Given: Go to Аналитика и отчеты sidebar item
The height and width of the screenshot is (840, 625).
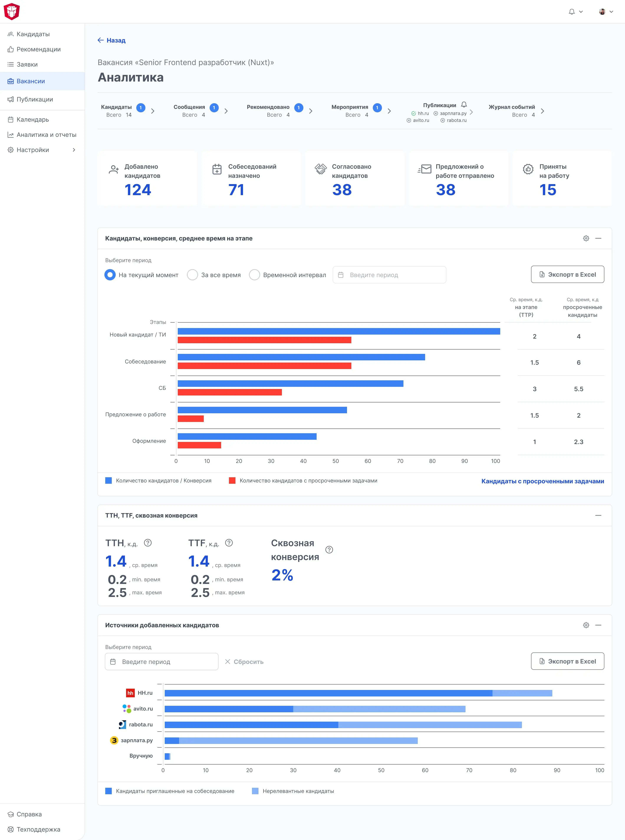Looking at the screenshot, I should pyautogui.click(x=46, y=135).
